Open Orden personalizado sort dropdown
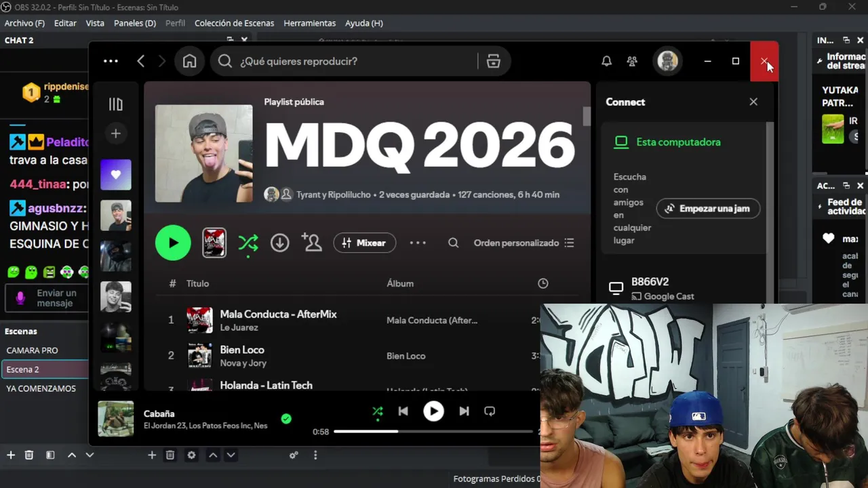The height and width of the screenshot is (488, 868). [x=524, y=243]
